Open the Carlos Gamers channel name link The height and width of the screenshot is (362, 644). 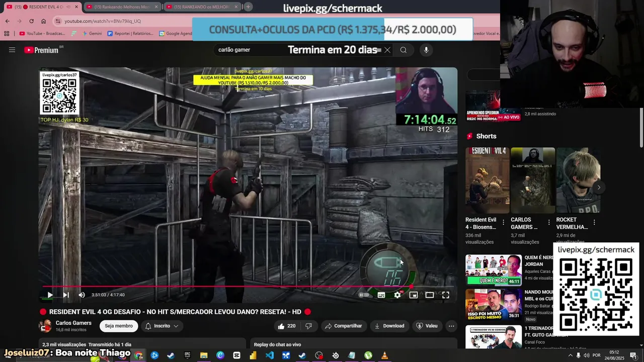(73, 323)
